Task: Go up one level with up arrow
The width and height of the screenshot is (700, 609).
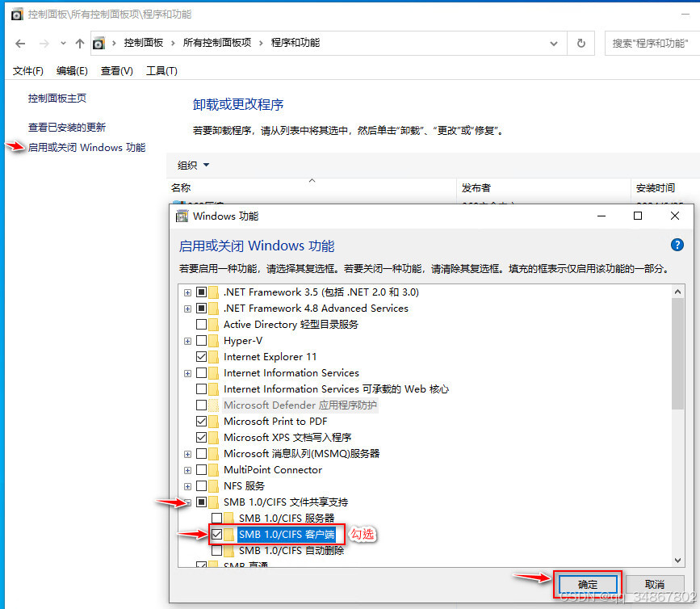Action: click(x=79, y=44)
